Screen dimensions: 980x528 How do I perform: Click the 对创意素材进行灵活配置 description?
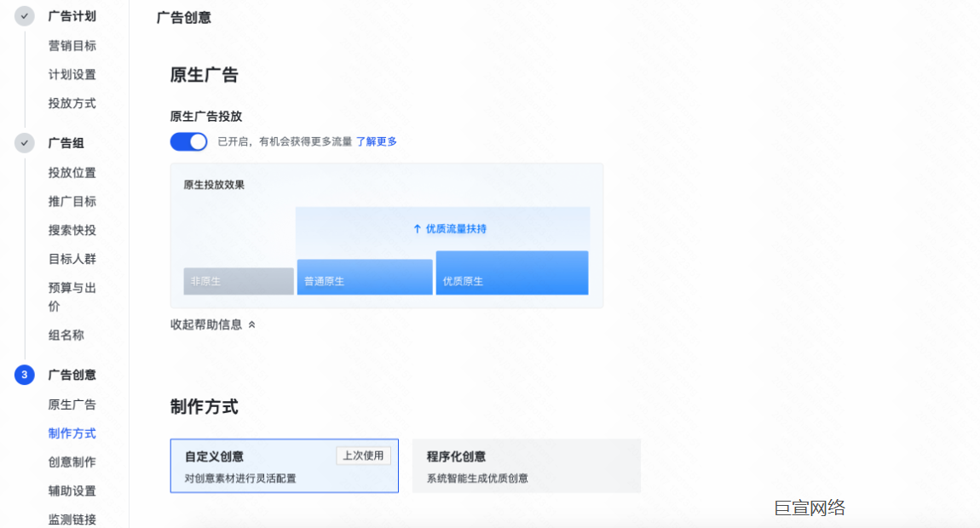[x=240, y=478]
